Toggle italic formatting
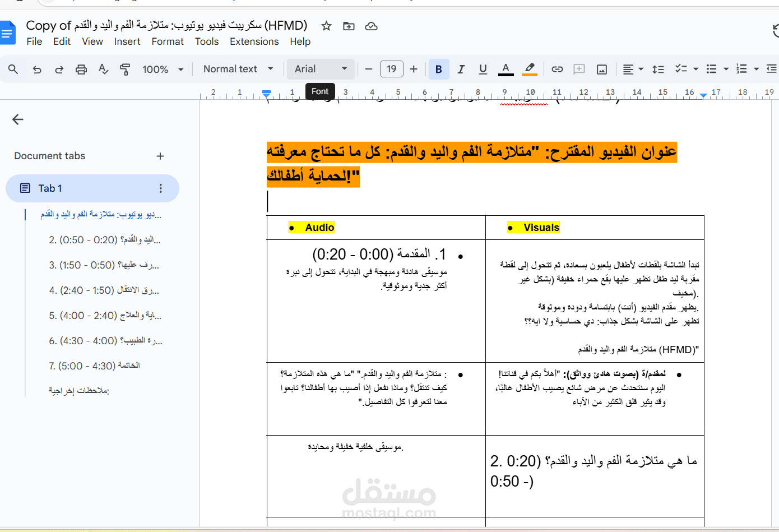 coord(461,69)
